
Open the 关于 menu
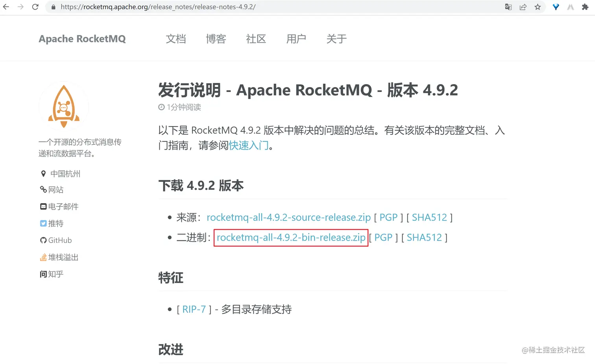336,39
